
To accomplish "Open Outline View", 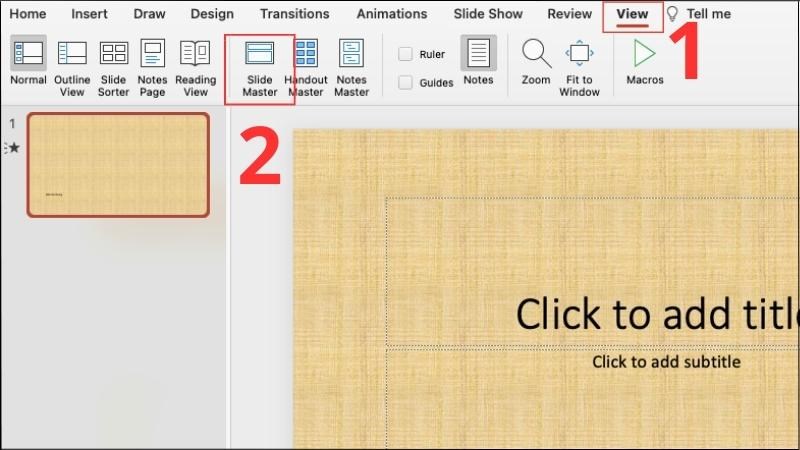I will click(x=72, y=68).
